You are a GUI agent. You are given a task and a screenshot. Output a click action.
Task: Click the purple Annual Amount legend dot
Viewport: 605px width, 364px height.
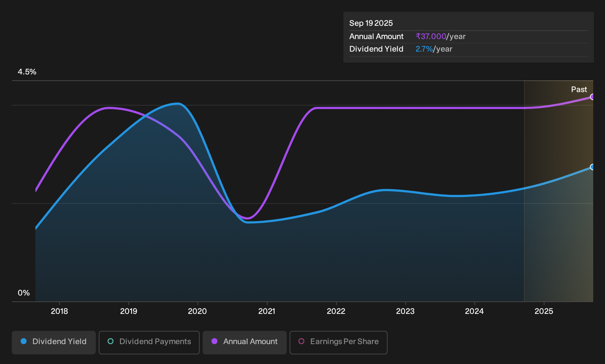pos(214,341)
